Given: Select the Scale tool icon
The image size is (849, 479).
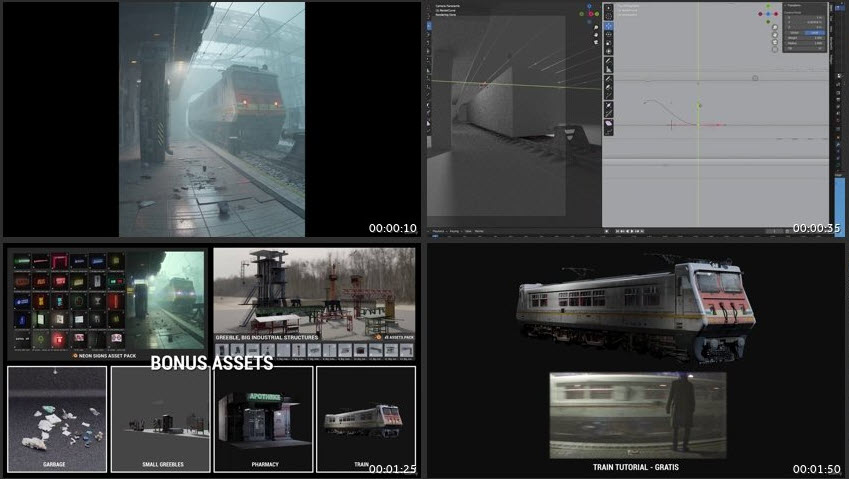Looking at the screenshot, I should pyautogui.click(x=609, y=43).
